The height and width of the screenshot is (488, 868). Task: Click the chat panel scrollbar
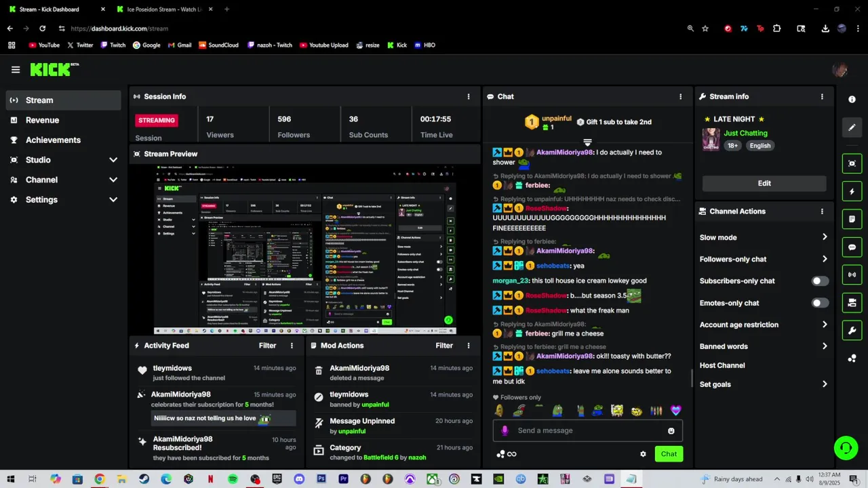click(692, 378)
